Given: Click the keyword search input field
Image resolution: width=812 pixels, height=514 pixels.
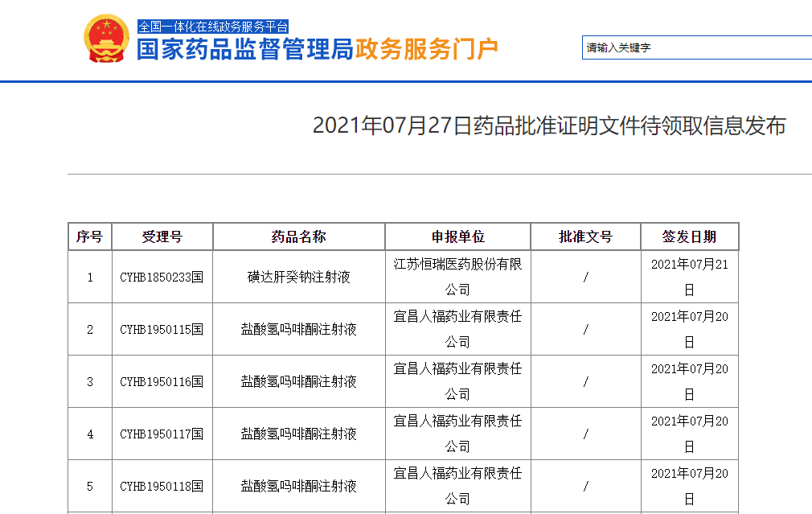Looking at the screenshot, I should pos(697,47).
